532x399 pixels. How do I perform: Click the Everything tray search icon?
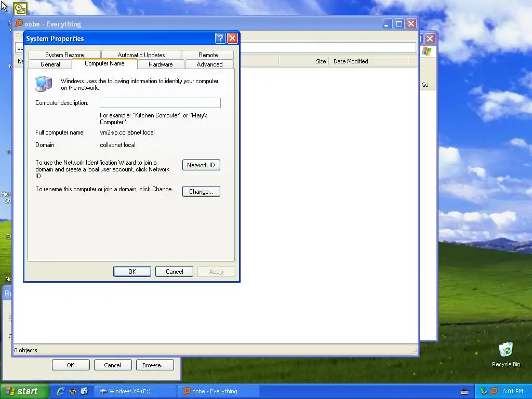click(494, 391)
